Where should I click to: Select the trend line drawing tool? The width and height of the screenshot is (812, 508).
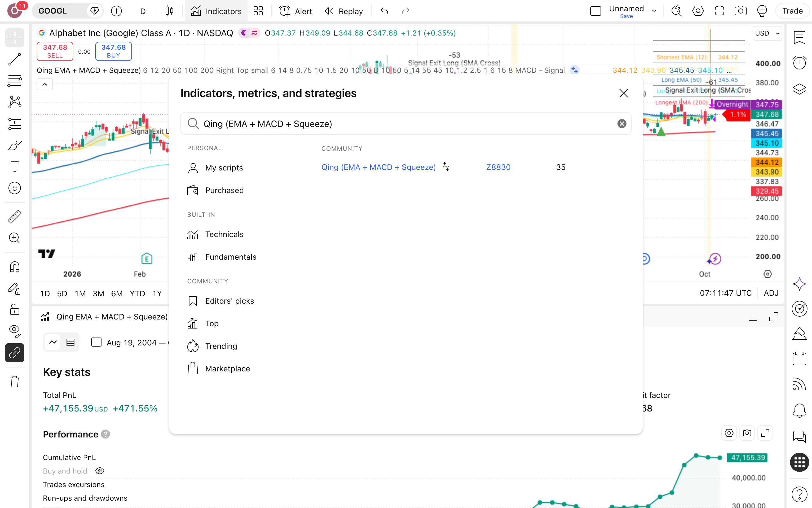coord(14,60)
